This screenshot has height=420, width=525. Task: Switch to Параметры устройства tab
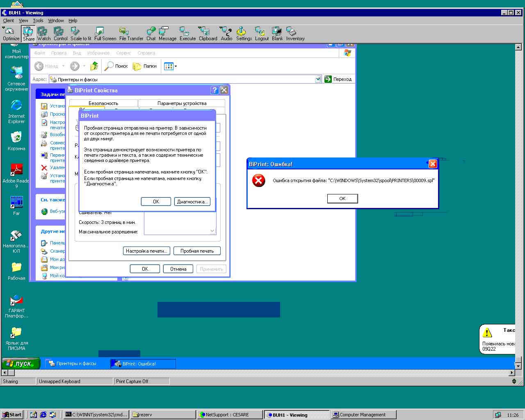[182, 103]
